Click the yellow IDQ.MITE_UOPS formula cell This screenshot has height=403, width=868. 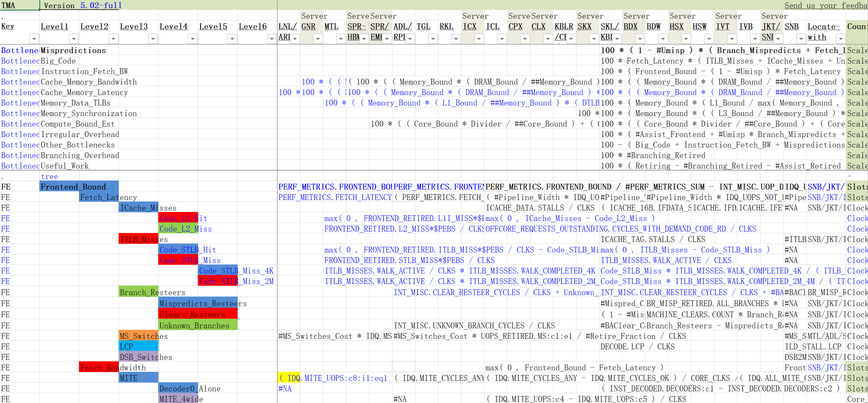(x=289, y=378)
